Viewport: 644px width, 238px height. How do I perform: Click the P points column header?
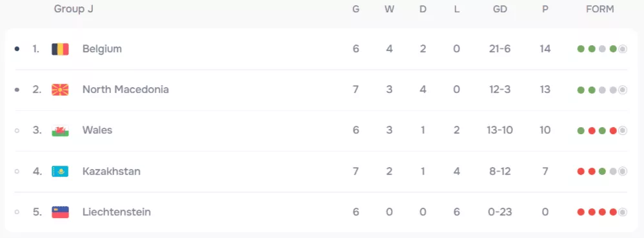545,9
